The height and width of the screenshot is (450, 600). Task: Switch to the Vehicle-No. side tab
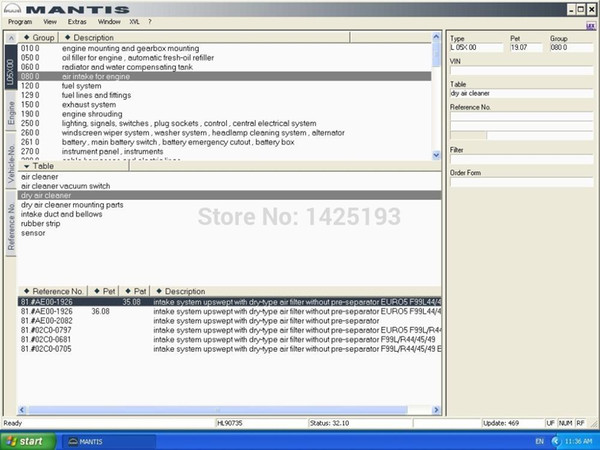point(11,163)
